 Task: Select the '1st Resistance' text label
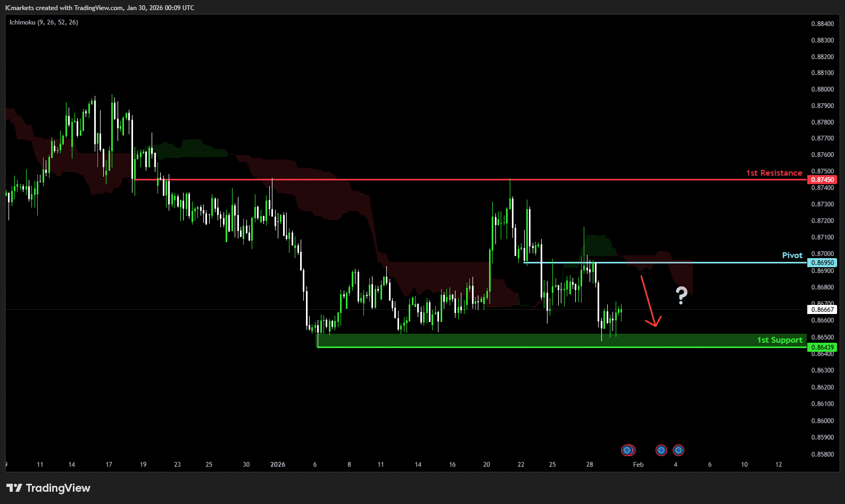pos(774,173)
